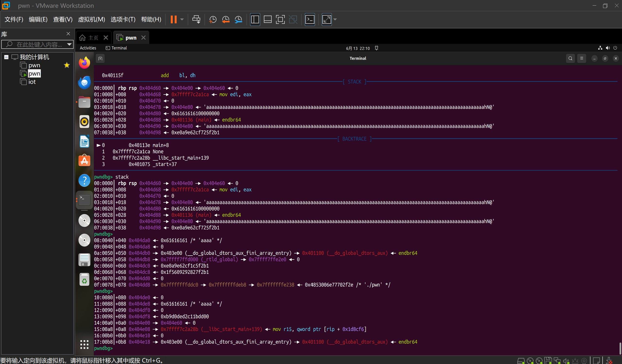622x364 pixels.
Task: Click the sound card status icon
Action: pyautogui.click(x=566, y=361)
